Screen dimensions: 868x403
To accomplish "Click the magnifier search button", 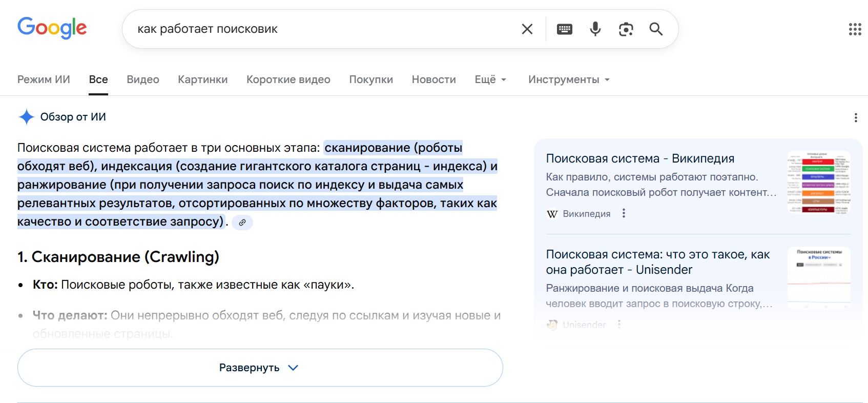I will pos(656,29).
